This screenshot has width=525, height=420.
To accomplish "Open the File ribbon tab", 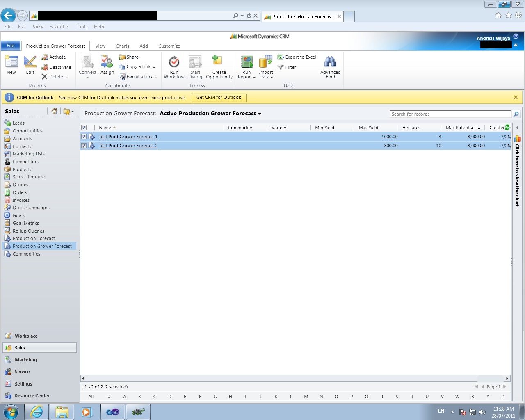I will tap(10, 46).
